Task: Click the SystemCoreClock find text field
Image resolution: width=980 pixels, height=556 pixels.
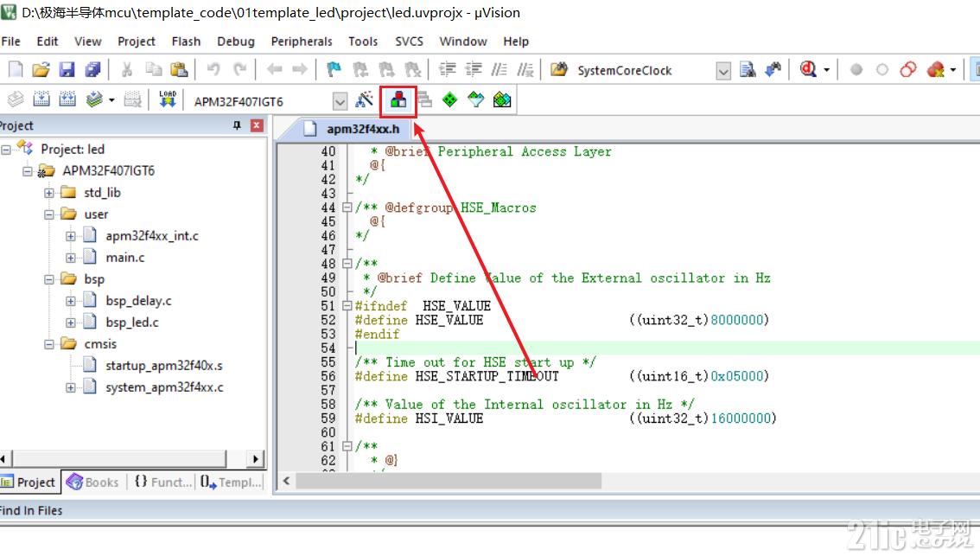Action: pyautogui.click(x=644, y=71)
